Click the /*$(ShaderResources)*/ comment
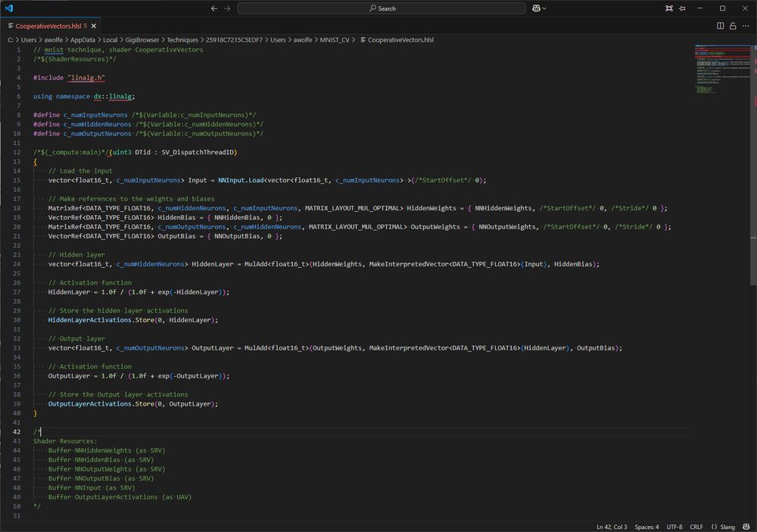The height and width of the screenshot is (532, 757). tap(75, 59)
